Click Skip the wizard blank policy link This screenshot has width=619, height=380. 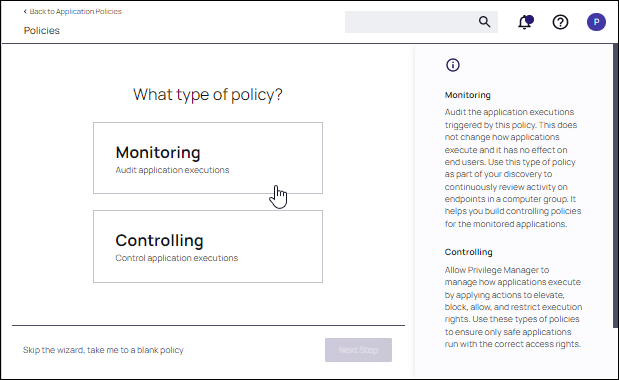pos(103,350)
